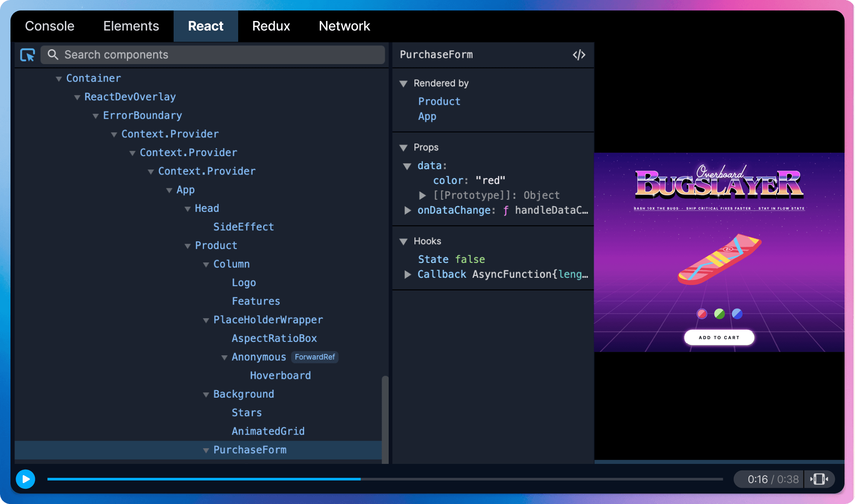The height and width of the screenshot is (504, 855).
Task: Click the device rotation icon beside the timestamp
Action: (x=819, y=479)
